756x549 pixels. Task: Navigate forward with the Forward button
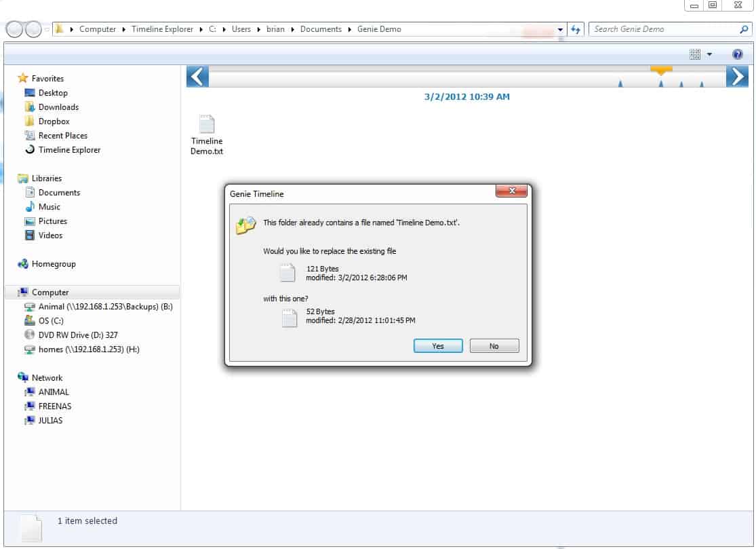click(33, 29)
